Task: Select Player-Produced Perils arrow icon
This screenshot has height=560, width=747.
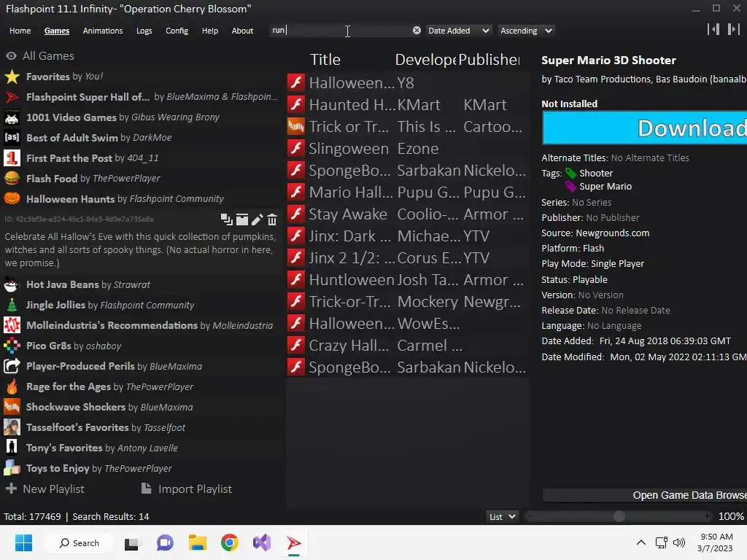Action: pos(12,366)
